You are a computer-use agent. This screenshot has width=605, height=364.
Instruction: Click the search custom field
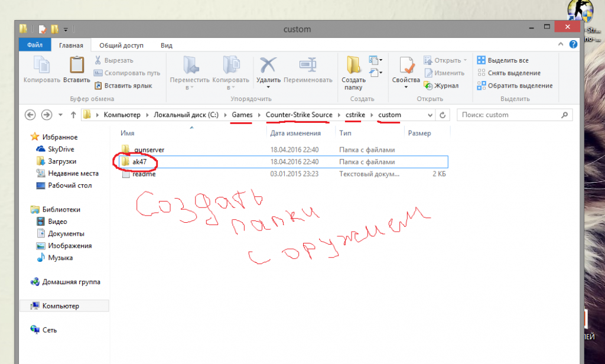[514, 115]
